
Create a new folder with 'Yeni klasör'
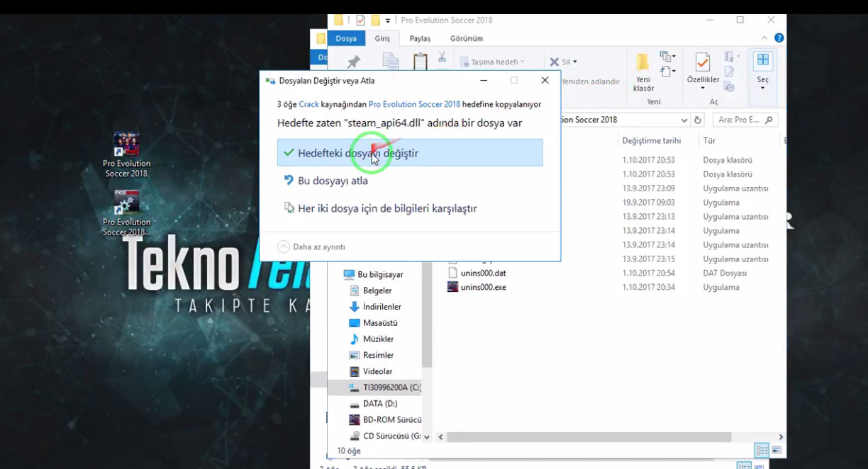[643, 73]
